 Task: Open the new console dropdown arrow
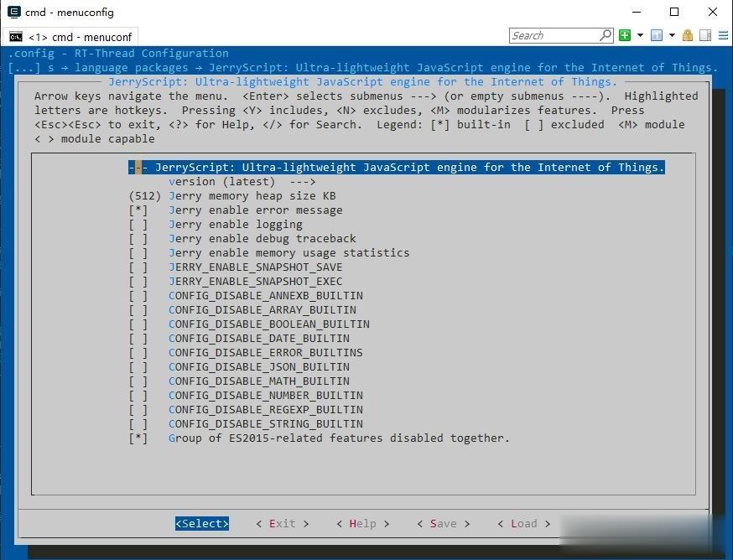pyautogui.click(x=641, y=35)
